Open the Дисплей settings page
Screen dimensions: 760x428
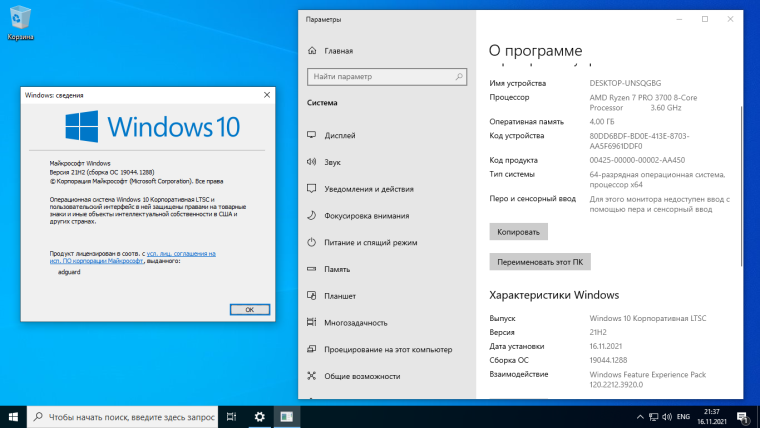[x=340, y=135]
